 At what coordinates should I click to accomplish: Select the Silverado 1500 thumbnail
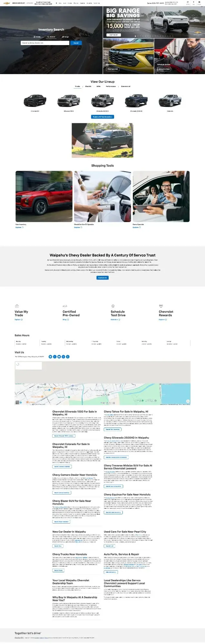[x=69, y=100]
